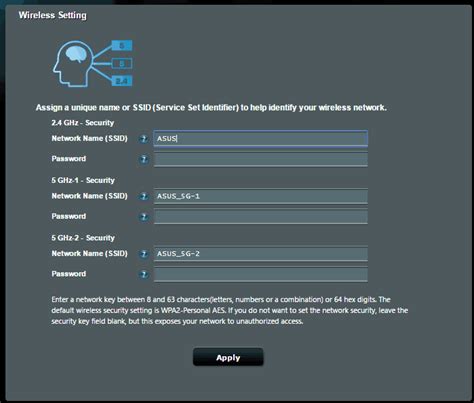The image size is (474, 403).
Task: Open help icon for 2.4 GHz Password
Action: pos(144,160)
